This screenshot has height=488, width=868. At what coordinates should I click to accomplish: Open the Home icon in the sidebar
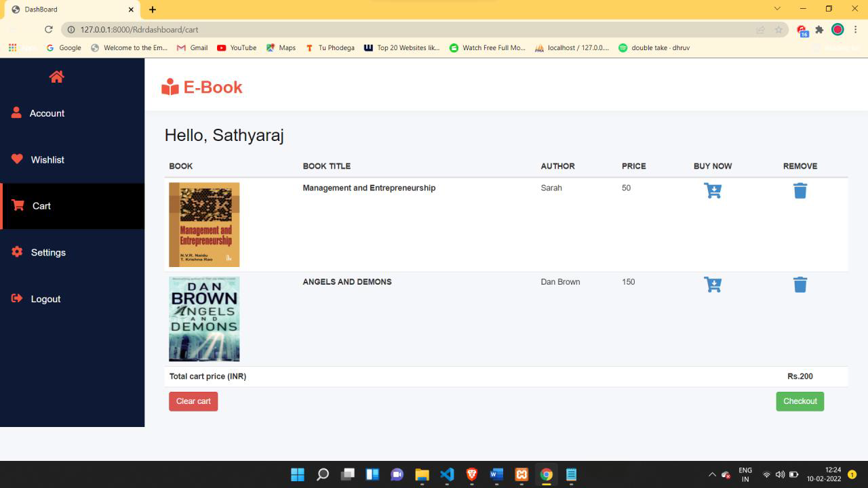click(56, 77)
